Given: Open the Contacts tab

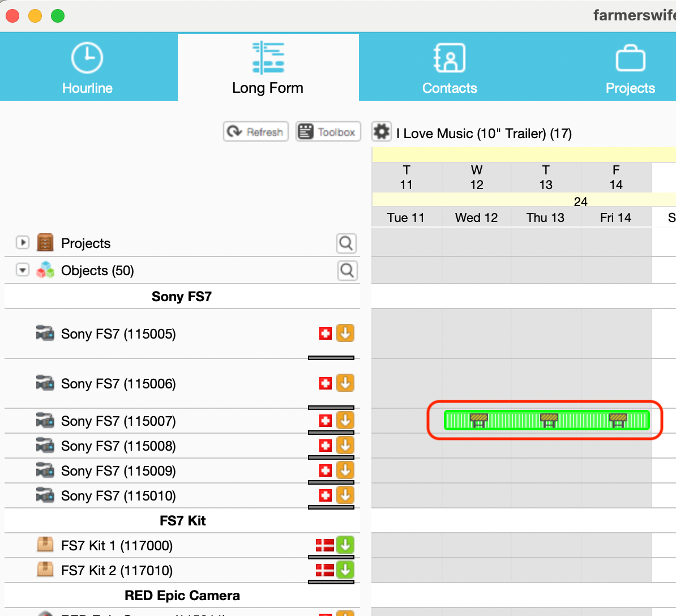Looking at the screenshot, I should [x=449, y=68].
